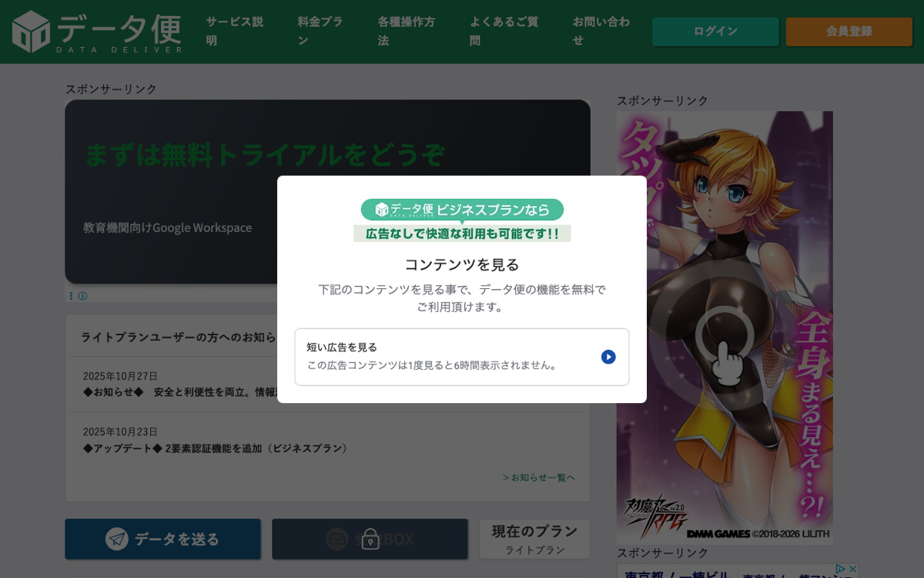Open the 各種操作方法 menu item
Viewport: 924px width, 578px height.
406,31
